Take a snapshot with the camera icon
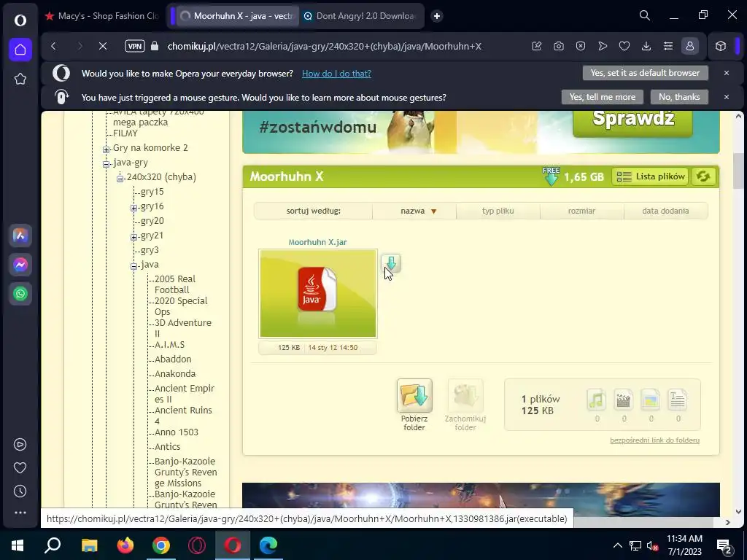Viewport: 747px width, 560px height. click(x=559, y=46)
